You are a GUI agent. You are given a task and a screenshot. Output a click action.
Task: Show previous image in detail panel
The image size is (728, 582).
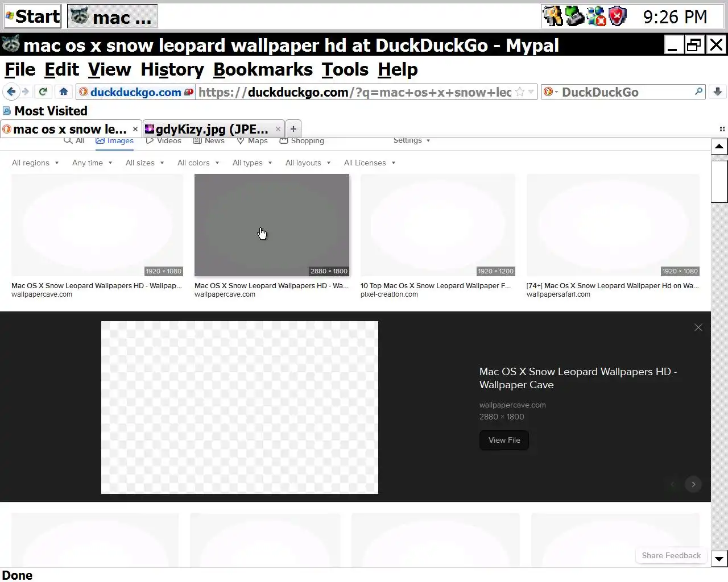coord(673,484)
